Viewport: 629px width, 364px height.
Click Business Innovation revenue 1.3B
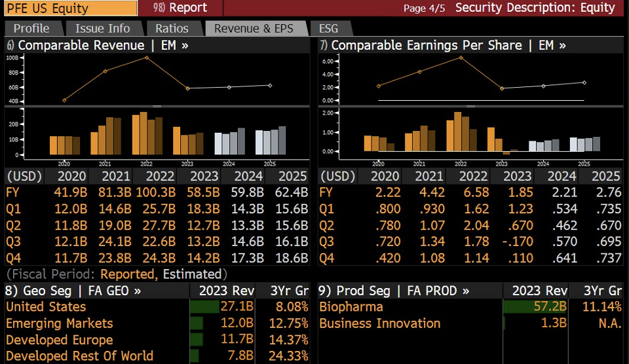[x=554, y=323]
